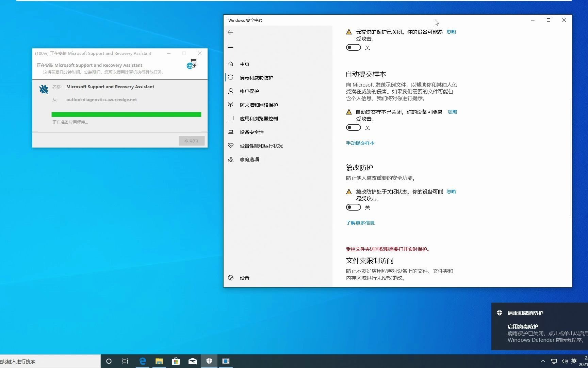
Task: Open the installer app on taskbar
Action: coord(226,361)
